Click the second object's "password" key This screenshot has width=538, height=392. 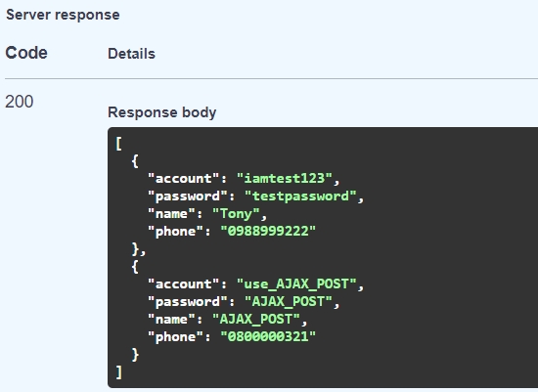188,302
